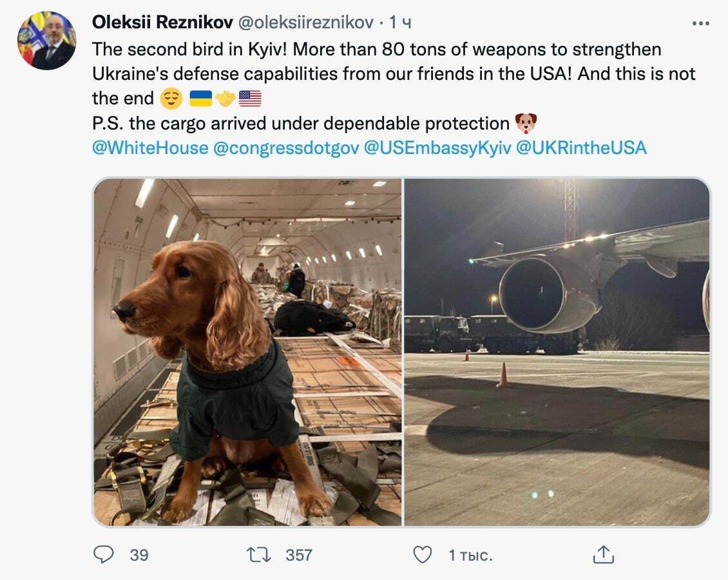
Task: Click the "1 ч" tweet timestamp
Action: 399,23
